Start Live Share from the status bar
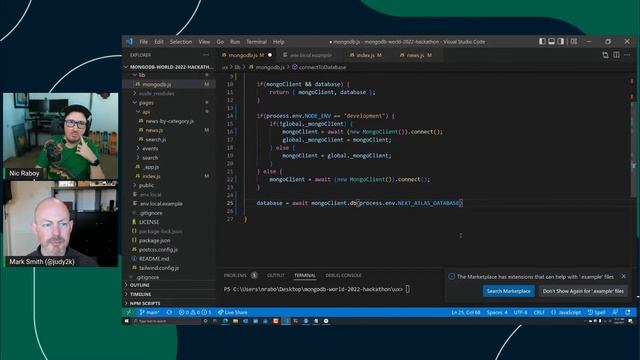Image resolution: width=640 pixels, height=360 pixels. (x=232, y=312)
